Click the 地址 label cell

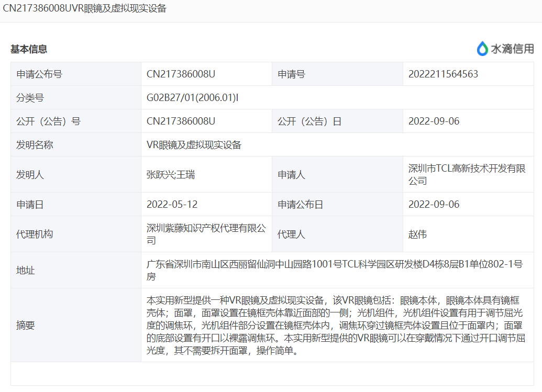(76, 270)
